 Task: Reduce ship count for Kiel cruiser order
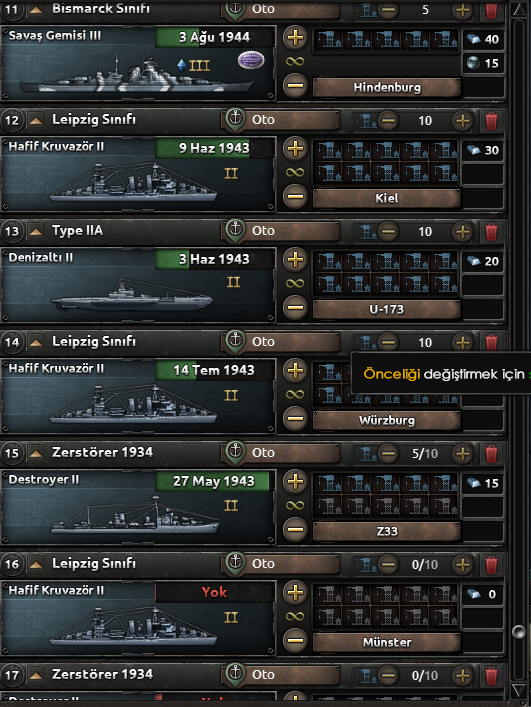295,197
